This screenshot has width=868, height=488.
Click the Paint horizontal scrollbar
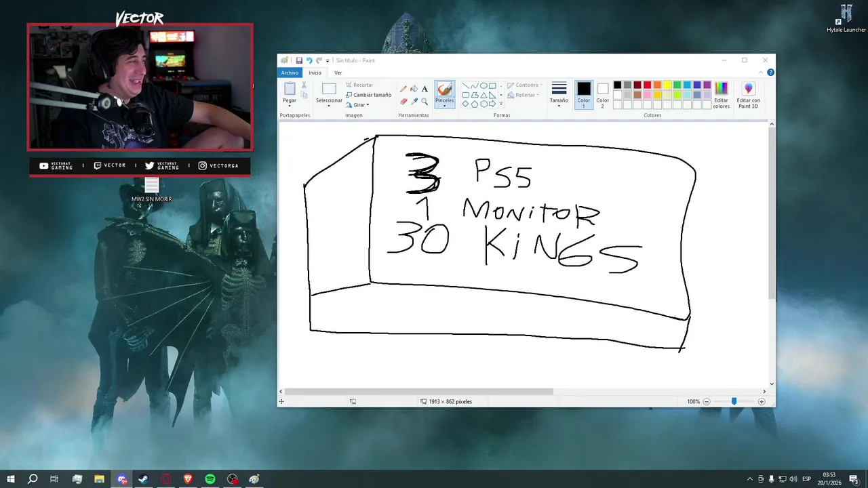(419, 391)
